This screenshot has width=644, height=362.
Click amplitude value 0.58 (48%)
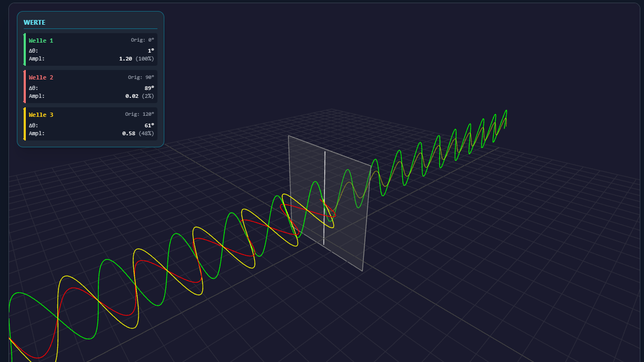pos(138,133)
